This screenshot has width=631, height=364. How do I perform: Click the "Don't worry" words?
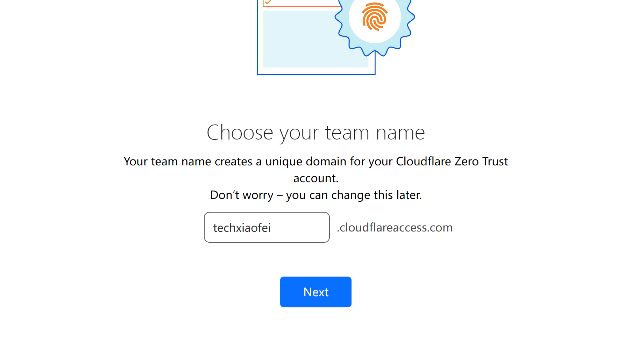[x=242, y=195]
